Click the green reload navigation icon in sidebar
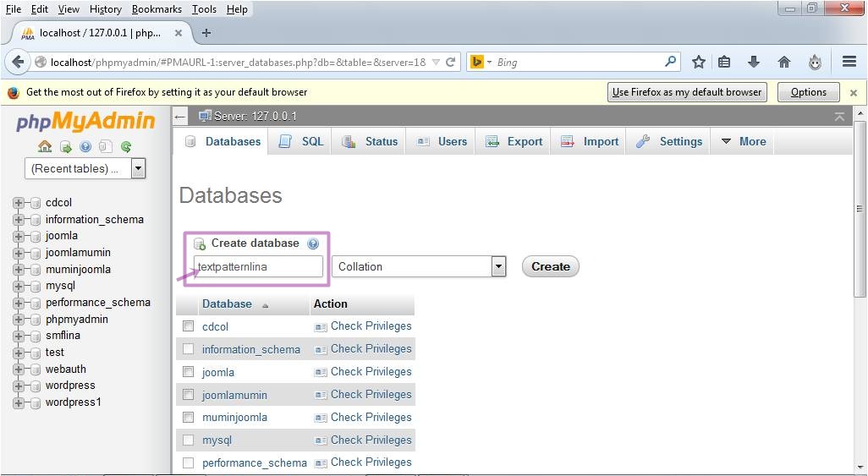 click(126, 146)
